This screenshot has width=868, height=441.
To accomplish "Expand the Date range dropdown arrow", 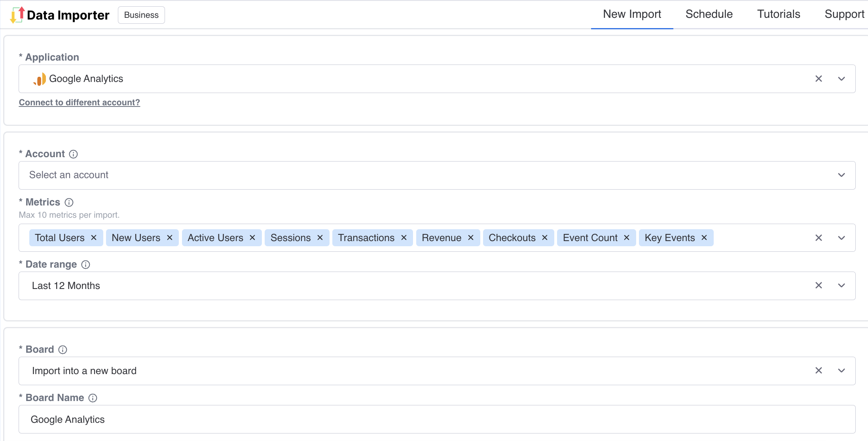I will pyautogui.click(x=841, y=285).
